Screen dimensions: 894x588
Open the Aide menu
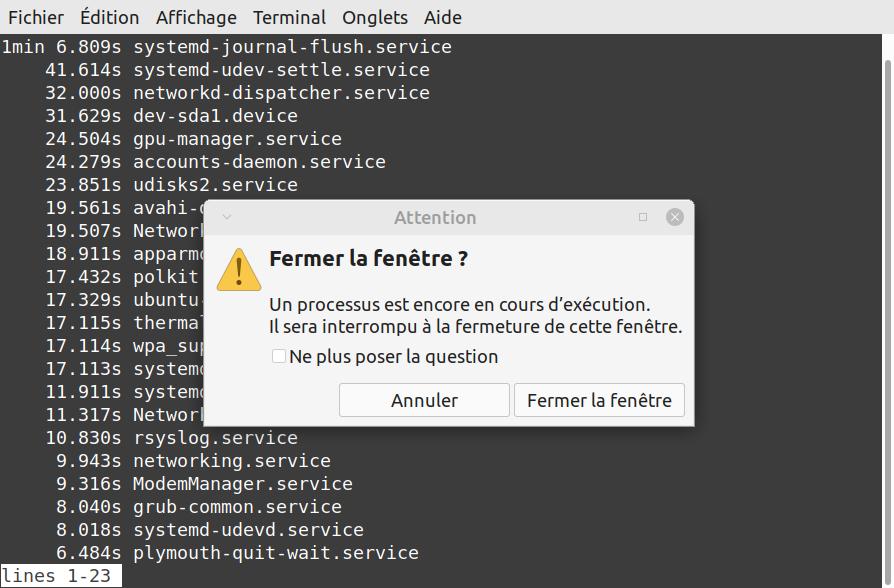click(x=443, y=17)
